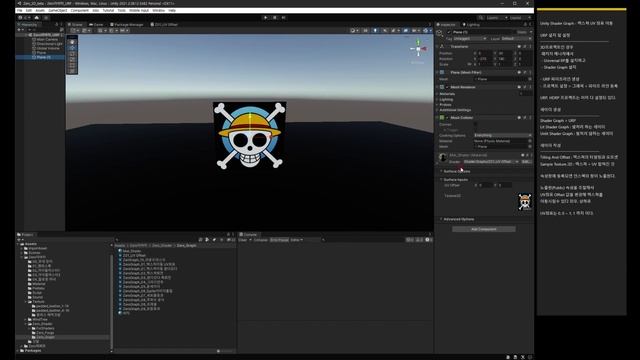Toggle the Mesh Renderer enabled checkbox
This screenshot has height=360, width=640.
click(x=447, y=87)
